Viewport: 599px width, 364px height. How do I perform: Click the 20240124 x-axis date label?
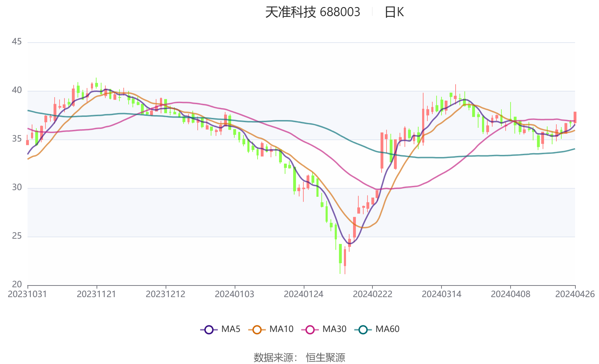pos(304,294)
